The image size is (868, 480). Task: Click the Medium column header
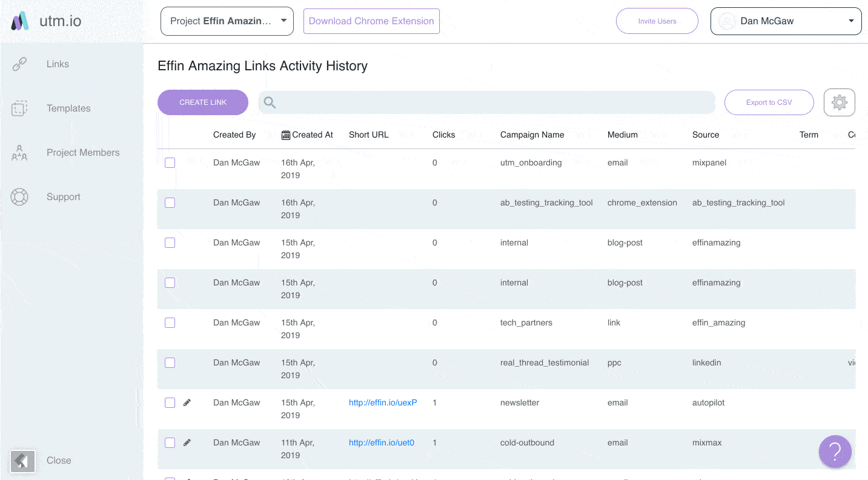[623, 135]
